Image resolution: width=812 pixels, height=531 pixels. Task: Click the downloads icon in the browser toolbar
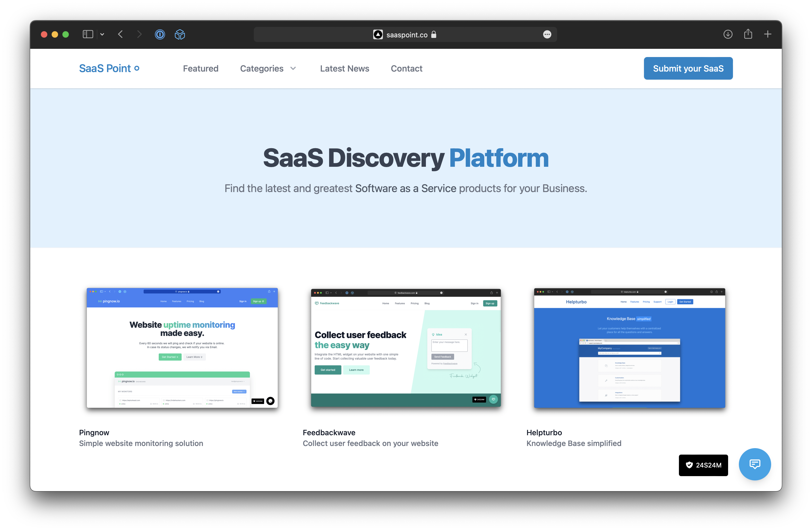[x=728, y=34]
